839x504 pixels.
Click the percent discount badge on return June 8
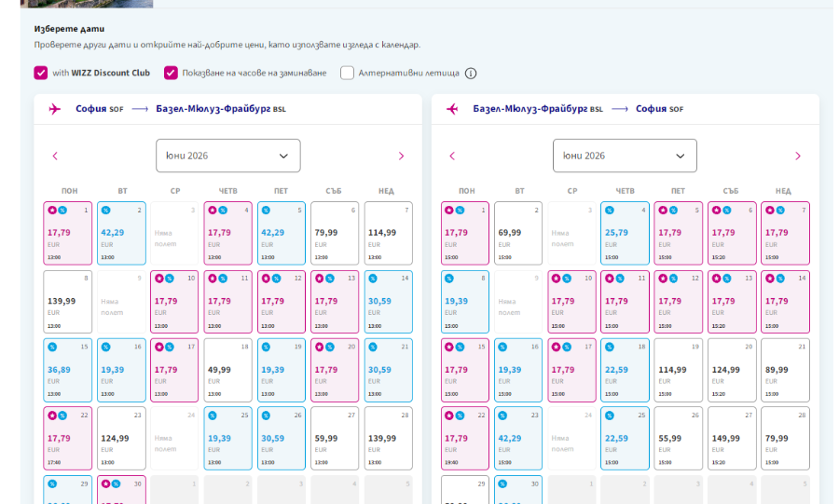click(449, 279)
